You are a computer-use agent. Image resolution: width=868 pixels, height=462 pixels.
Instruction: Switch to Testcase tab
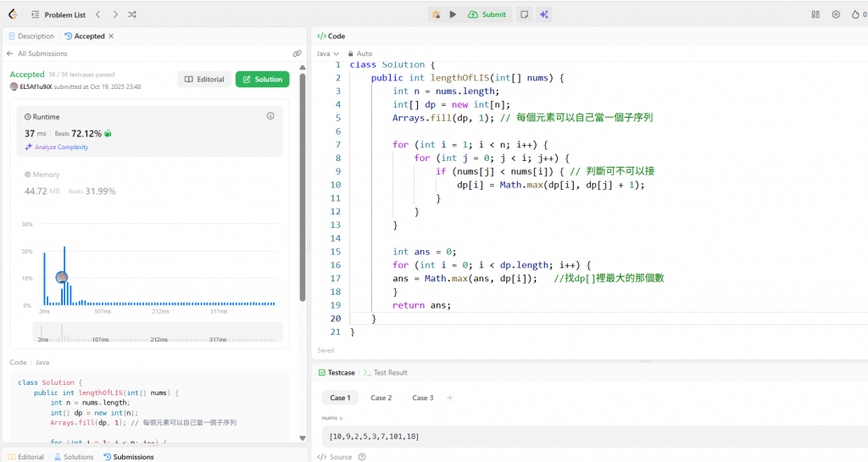[337, 373]
